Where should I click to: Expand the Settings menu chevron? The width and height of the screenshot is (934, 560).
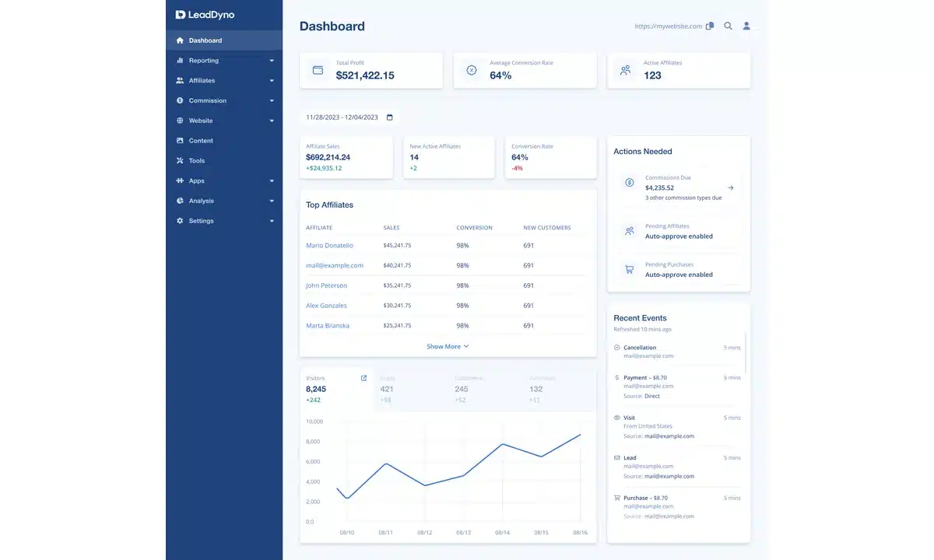click(x=272, y=222)
